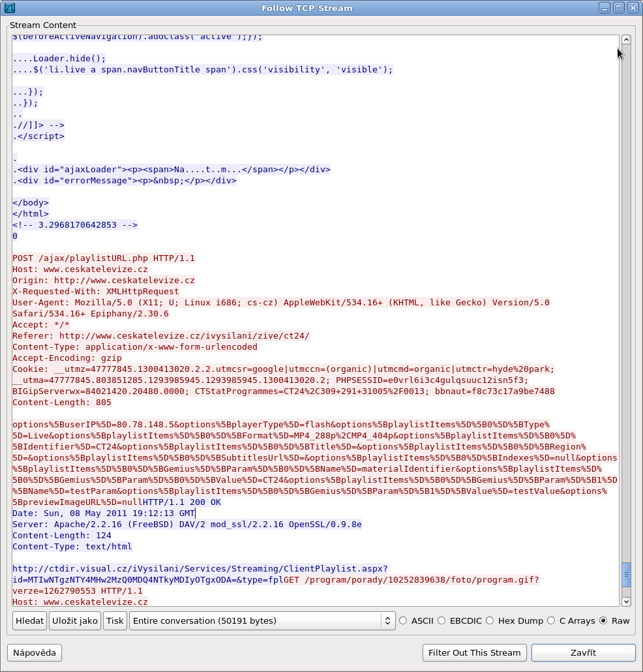Click the Origin header line
The height and width of the screenshot is (672, 643).
[104, 281]
